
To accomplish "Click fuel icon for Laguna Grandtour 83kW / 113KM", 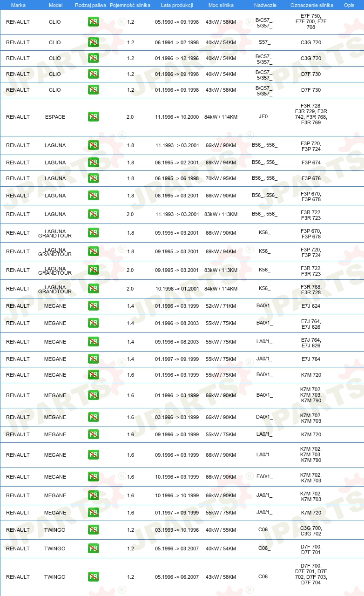I will [x=93, y=270].
